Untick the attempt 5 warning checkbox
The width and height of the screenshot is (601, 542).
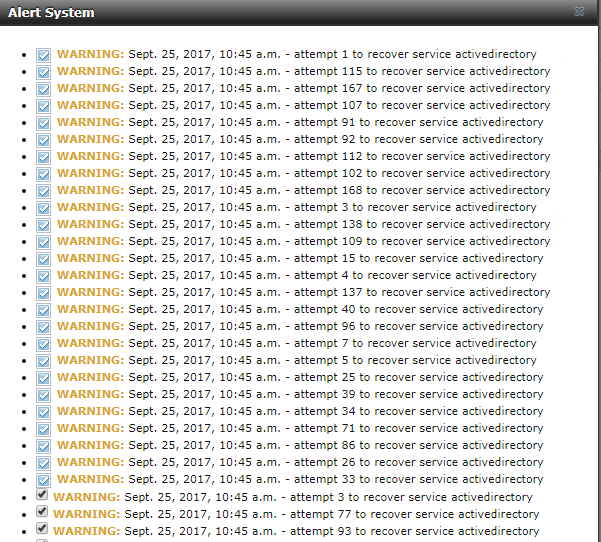[x=43, y=361]
